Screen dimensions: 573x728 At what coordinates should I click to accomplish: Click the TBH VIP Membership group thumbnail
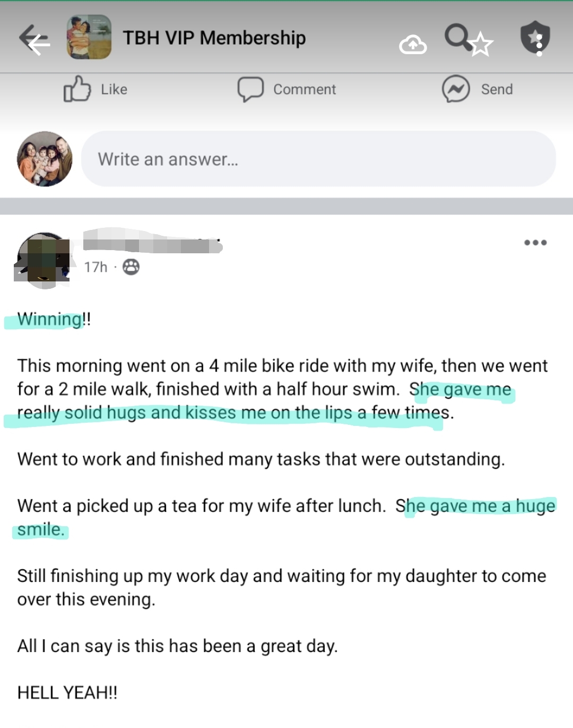[x=89, y=37]
